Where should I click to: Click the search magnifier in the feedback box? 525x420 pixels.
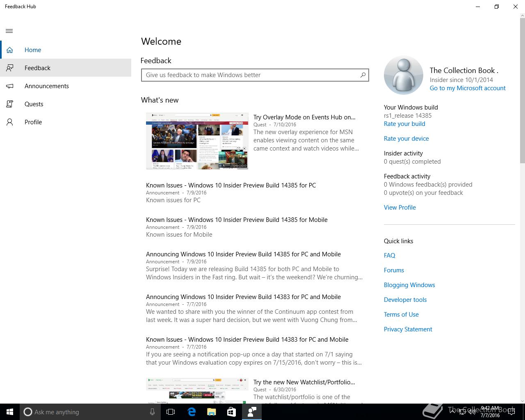click(x=363, y=75)
